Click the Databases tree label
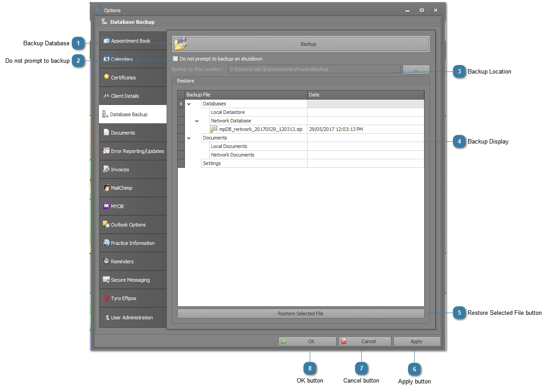 click(x=214, y=104)
